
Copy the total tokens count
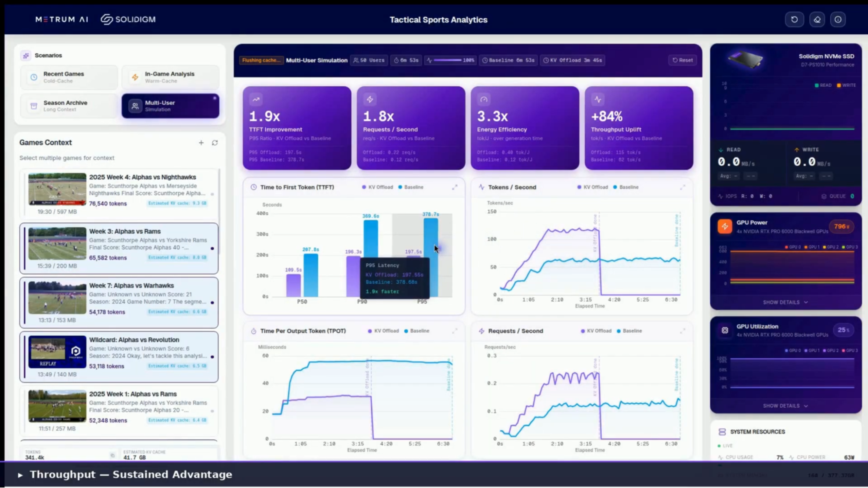tap(112, 455)
